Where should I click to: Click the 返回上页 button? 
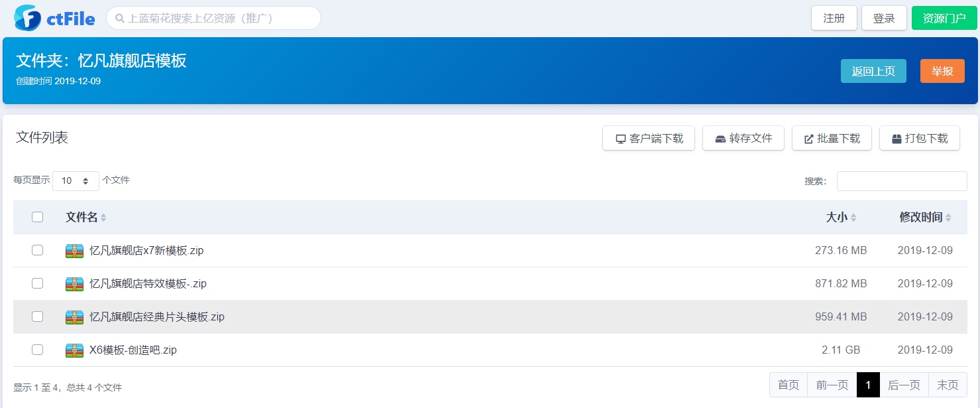click(x=873, y=71)
